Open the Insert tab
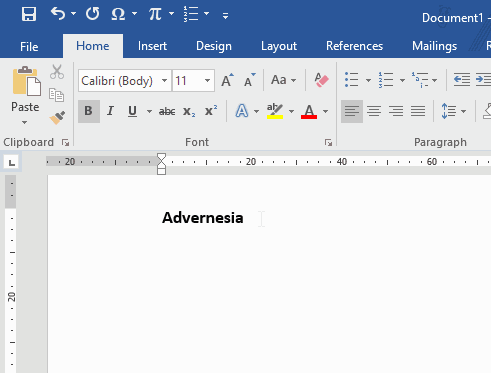 (x=152, y=46)
